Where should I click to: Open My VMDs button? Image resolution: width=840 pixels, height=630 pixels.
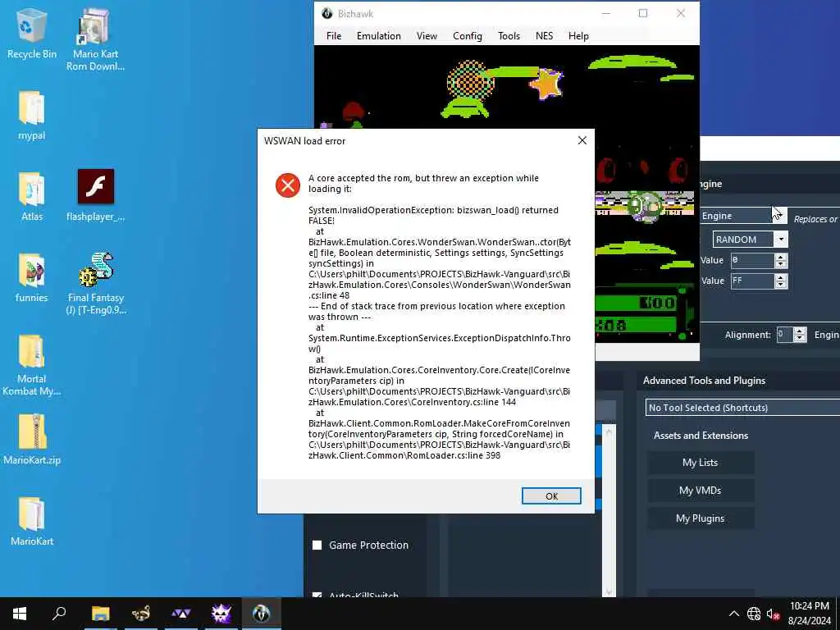[701, 491]
